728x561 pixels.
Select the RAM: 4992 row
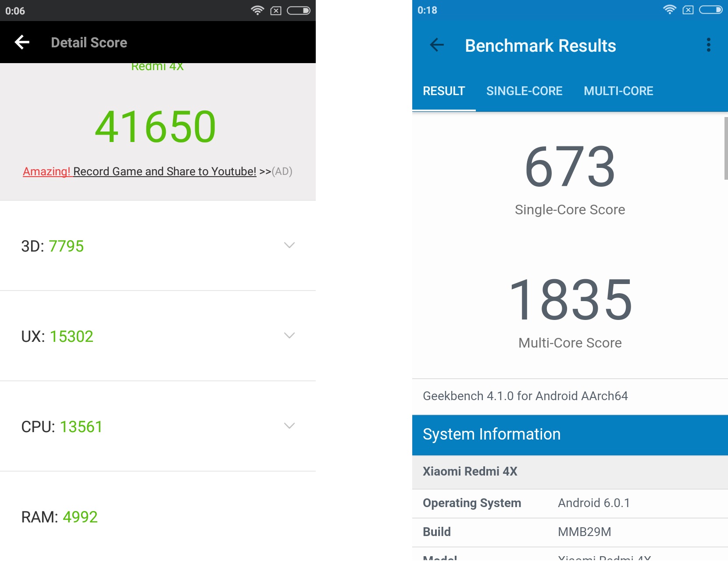158,517
